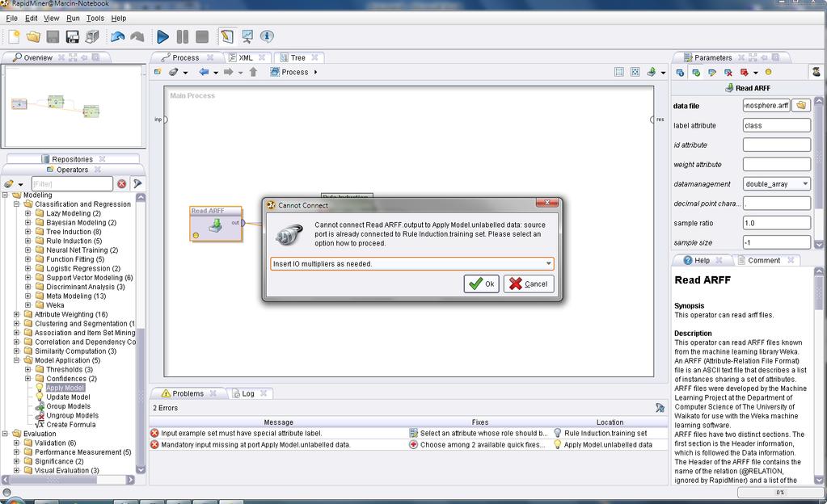Select the Create Formula operator

point(70,424)
